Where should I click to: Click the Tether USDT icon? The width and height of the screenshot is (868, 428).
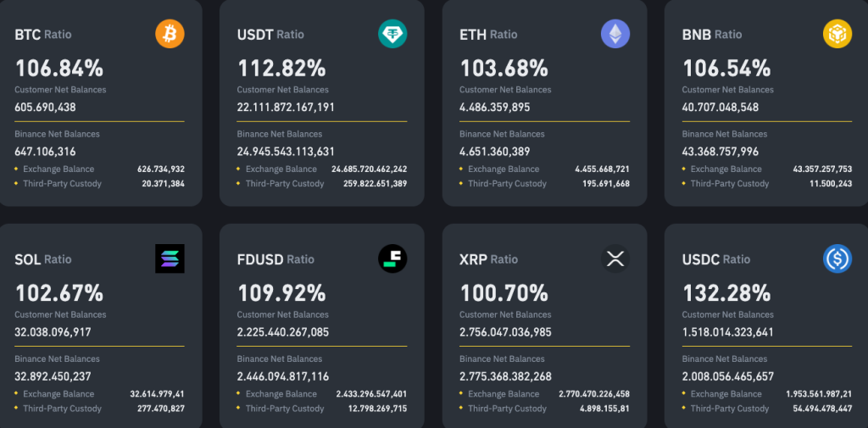[392, 34]
